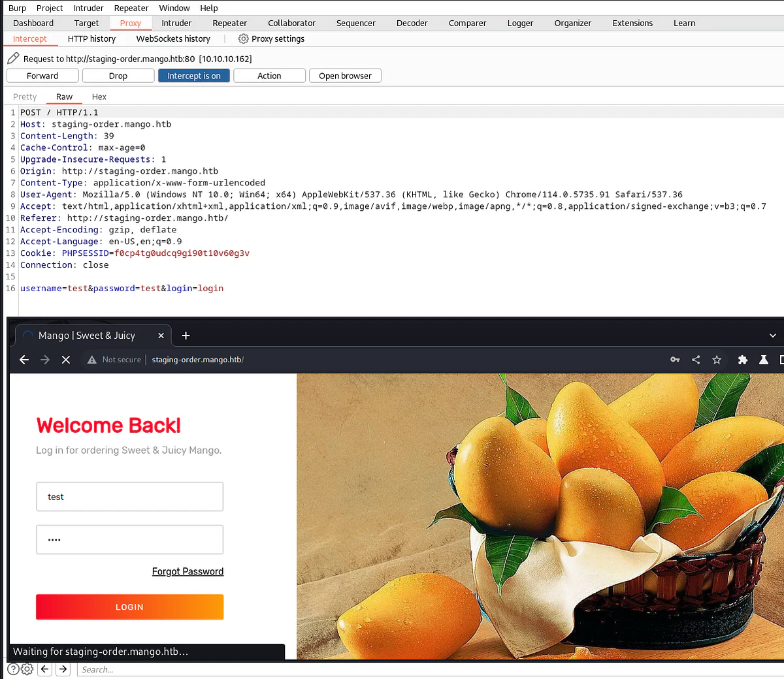Open the Sequencer tab

coord(356,23)
